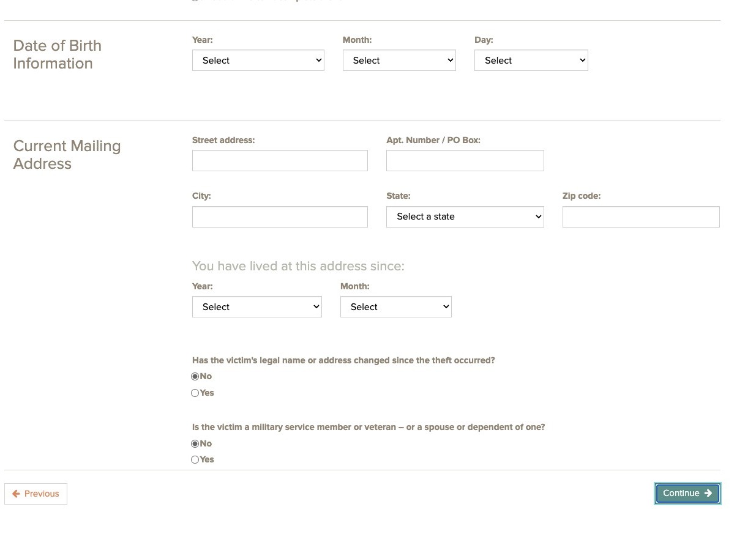Image resolution: width=756 pixels, height=537 pixels.
Task: Click the left arrow icon on Previous
Action: (x=17, y=494)
